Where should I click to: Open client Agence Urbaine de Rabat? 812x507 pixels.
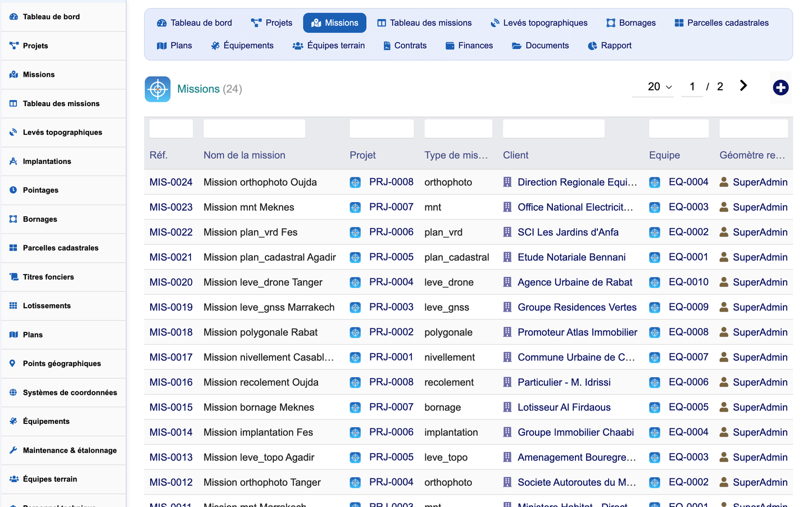575,282
